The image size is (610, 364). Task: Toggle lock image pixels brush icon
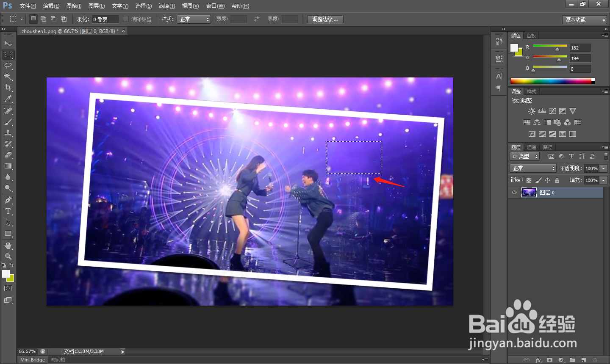pyautogui.click(x=538, y=180)
